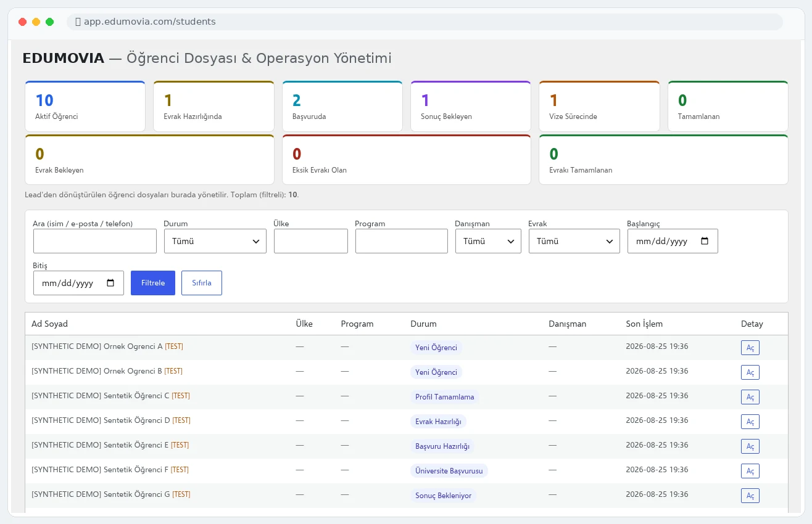Image resolution: width=812 pixels, height=524 pixels.
Task: Click Yeni Öğrenci badge for Ogrenci B
Action: [x=436, y=372]
